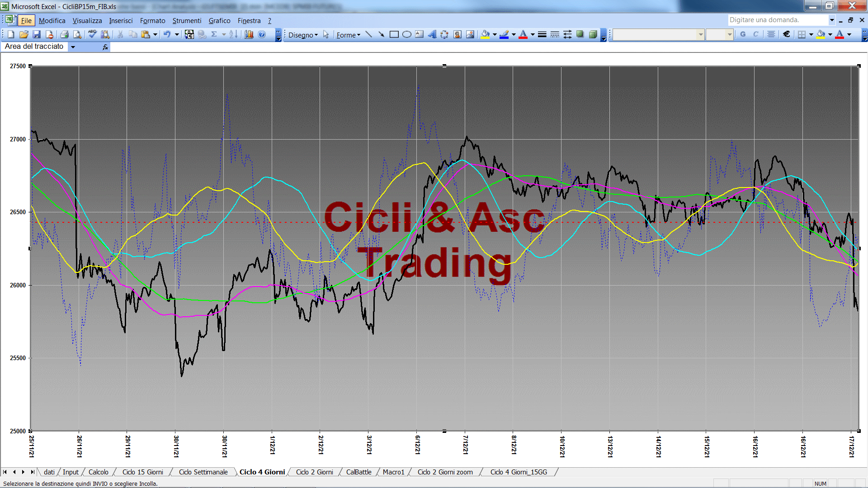Open the Paste options dropdown arrow

(x=155, y=34)
